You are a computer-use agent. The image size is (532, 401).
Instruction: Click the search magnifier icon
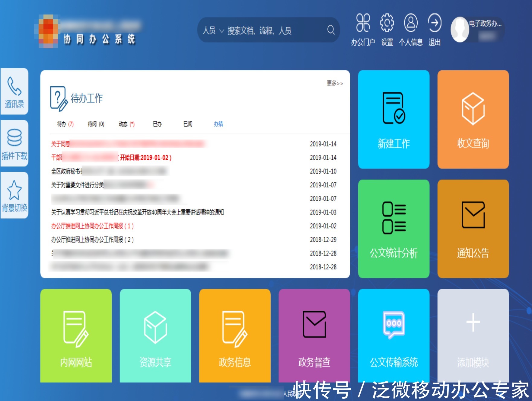click(331, 30)
